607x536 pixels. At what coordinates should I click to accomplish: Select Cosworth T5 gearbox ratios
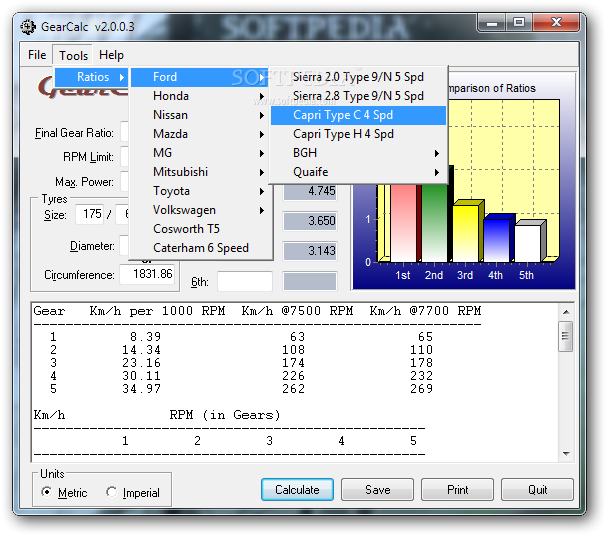[200, 229]
